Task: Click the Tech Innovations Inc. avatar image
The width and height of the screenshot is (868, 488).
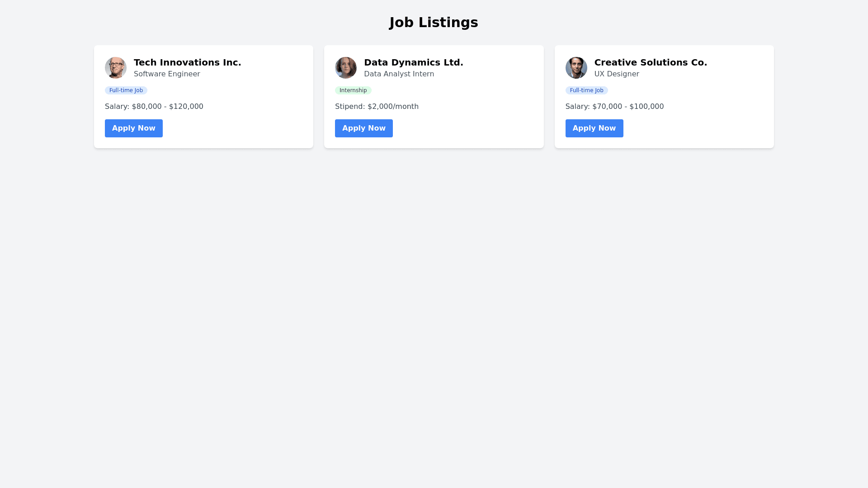Action: click(x=116, y=68)
